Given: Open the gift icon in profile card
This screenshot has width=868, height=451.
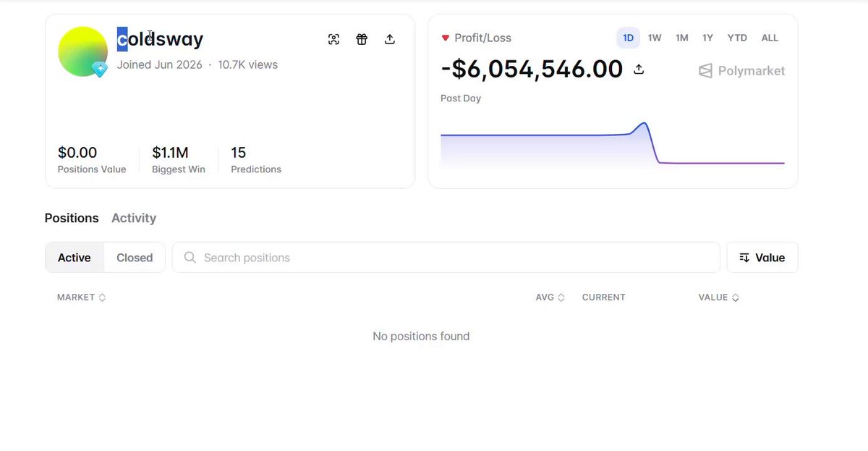Looking at the screenshot, I should pos(362,39).
